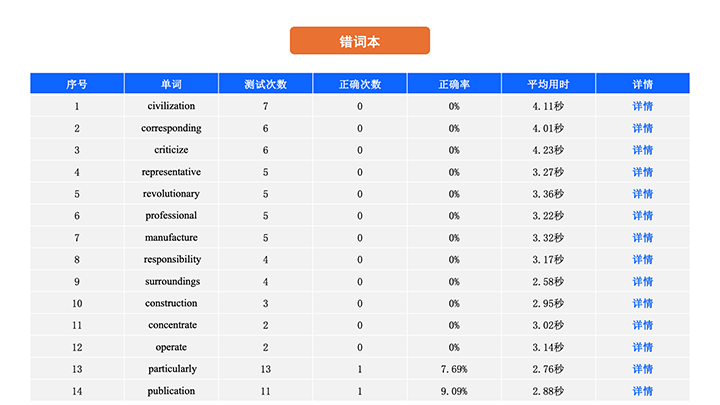View 详情 for revolutionary
This screenshot has width=720, height=405.
click(x=642, y=194)
